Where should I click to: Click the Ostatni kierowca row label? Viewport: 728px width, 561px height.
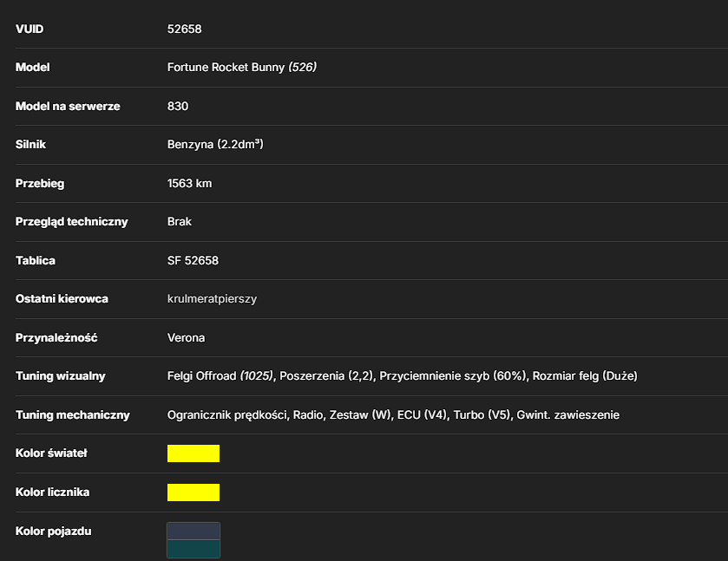coord(62,299)
